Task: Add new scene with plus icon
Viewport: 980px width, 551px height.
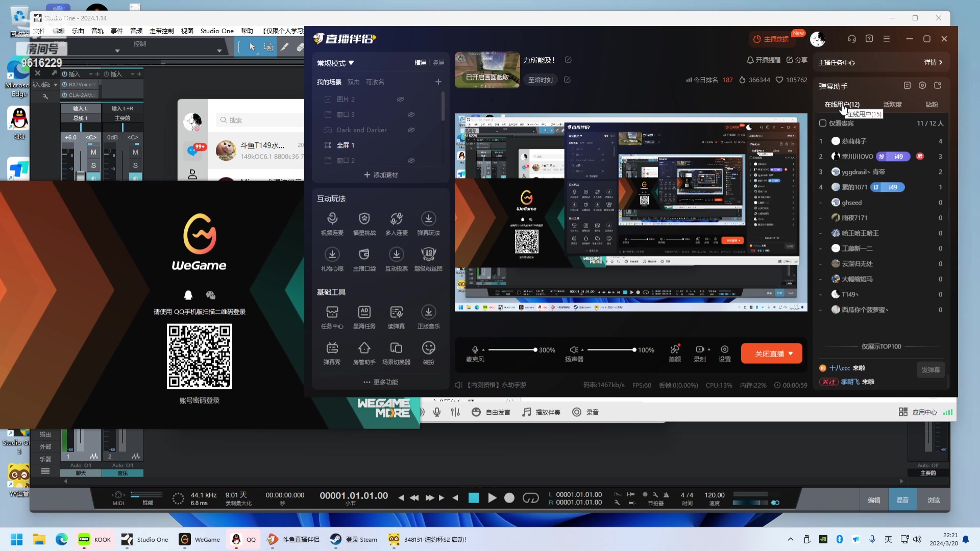Action: (x=438, y=82)
